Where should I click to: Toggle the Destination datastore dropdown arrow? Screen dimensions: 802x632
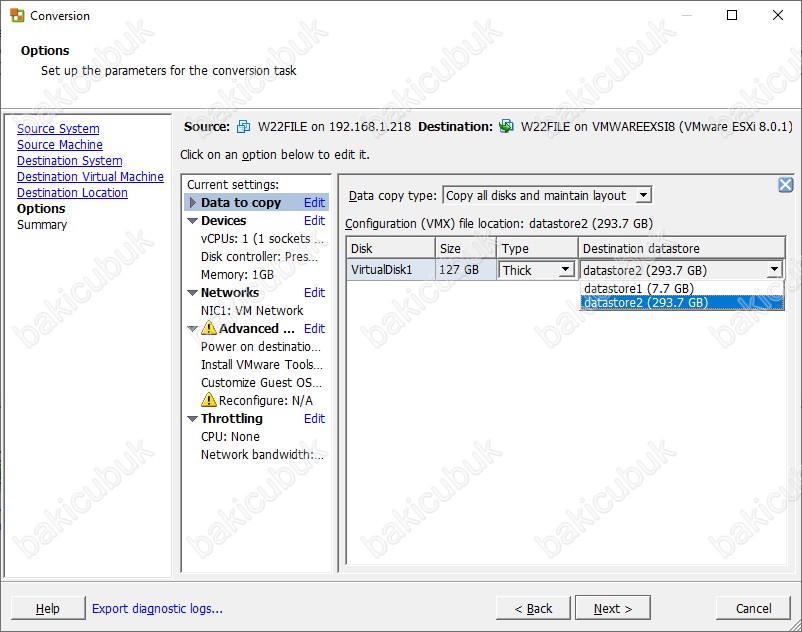pyautogui.click(x=774, y=269)
